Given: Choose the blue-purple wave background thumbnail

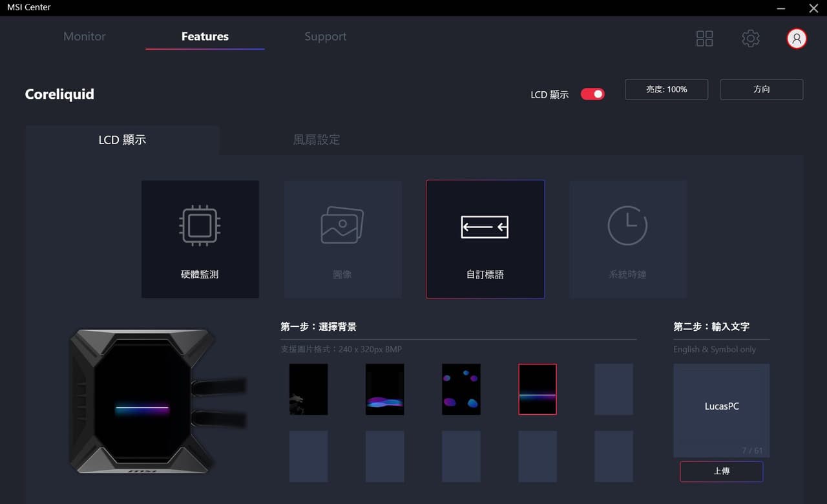Looking at the screenshot, I should pyautogui.click(x=384, y=389).
